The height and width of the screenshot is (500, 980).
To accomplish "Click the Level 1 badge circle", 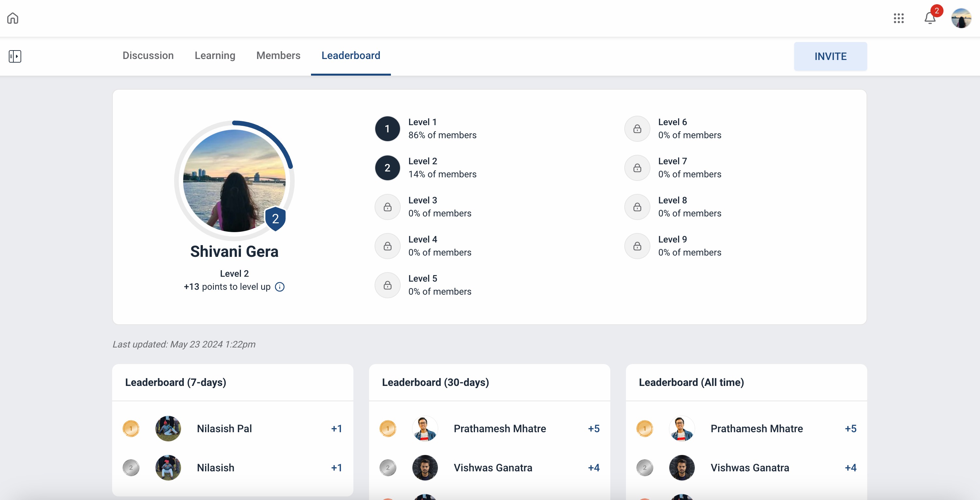I will pos(387,129).
